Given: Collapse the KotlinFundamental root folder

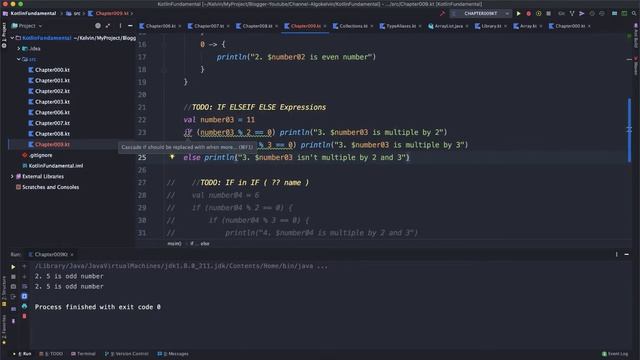Looking at the screenshot, I should (x=12, y=38).
